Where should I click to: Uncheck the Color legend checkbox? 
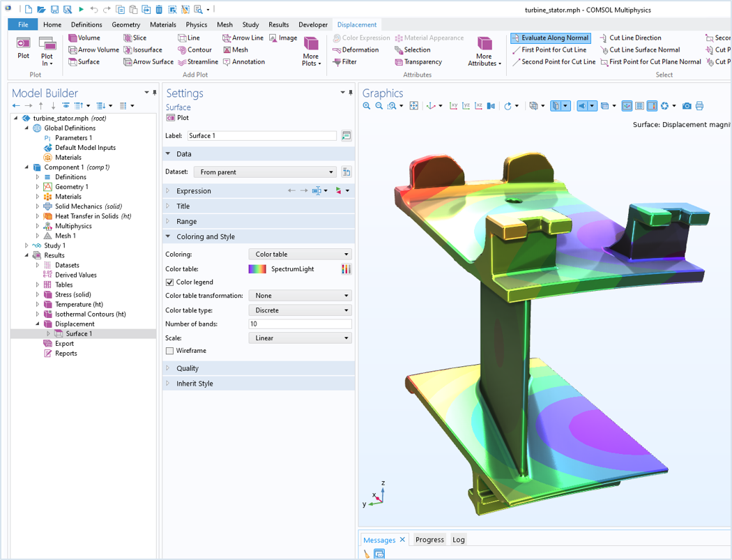tap(169, 282)
